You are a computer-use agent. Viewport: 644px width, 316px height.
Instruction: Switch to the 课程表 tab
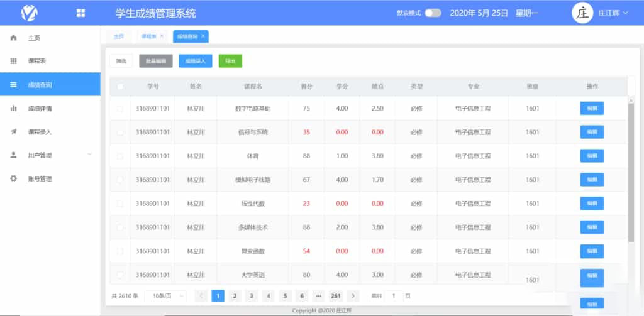click(x=152, y=36)
